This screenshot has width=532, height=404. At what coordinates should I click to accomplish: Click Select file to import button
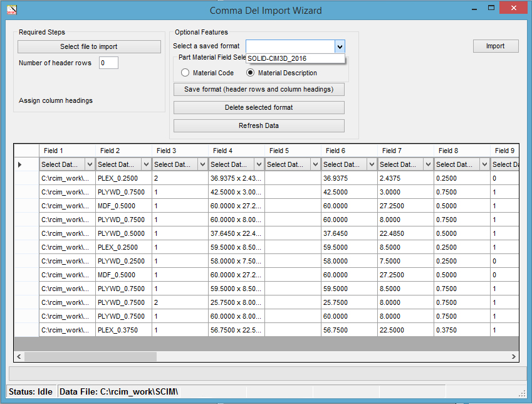pos(89,46)
